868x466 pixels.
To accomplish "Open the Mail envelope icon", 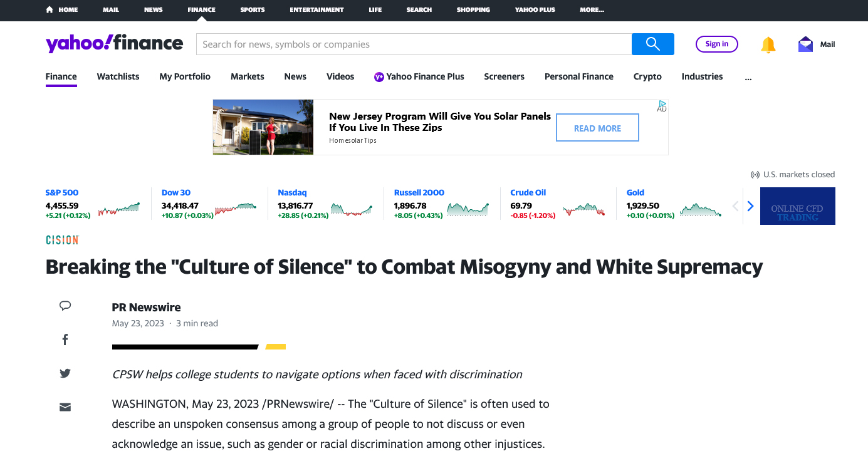I will [805, 44].
